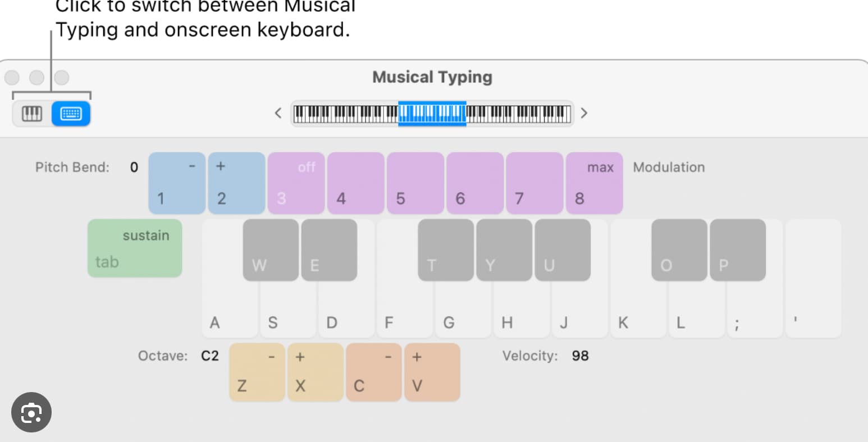
Task: Shift keyboard range right with arrow
Action: point(584,113)
